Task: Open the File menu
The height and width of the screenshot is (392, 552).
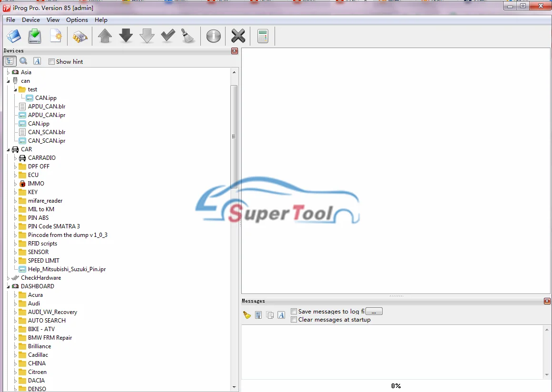Action: click(10, 20)
